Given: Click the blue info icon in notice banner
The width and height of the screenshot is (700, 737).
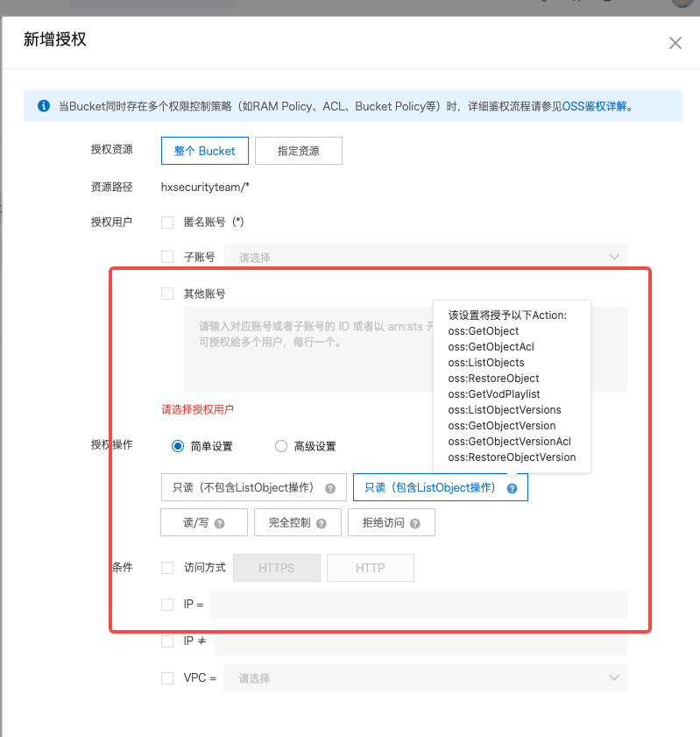Looking at the screenshot, I should pyautogui.click(x=43, y=106).
